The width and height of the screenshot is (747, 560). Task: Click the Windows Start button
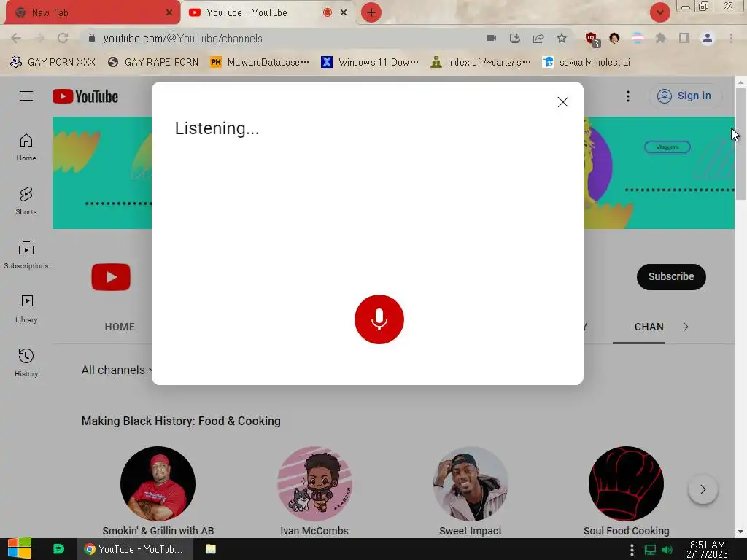[x=20, y=549]
